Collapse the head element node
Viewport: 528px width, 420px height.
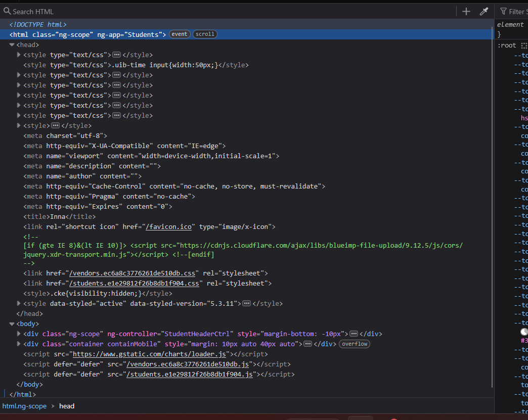[12, 45]
